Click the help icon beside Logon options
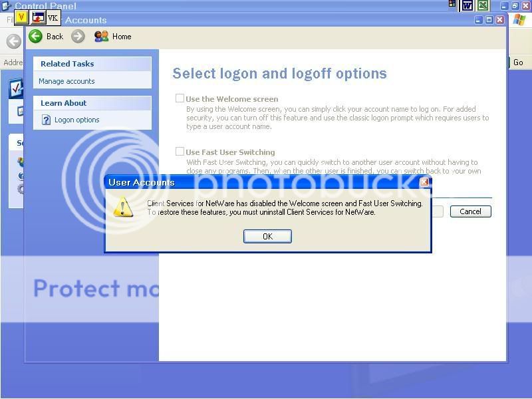Image resolution: width=532 pixels, height=399 pixels. pyautogui.click(x=46, y=120)
